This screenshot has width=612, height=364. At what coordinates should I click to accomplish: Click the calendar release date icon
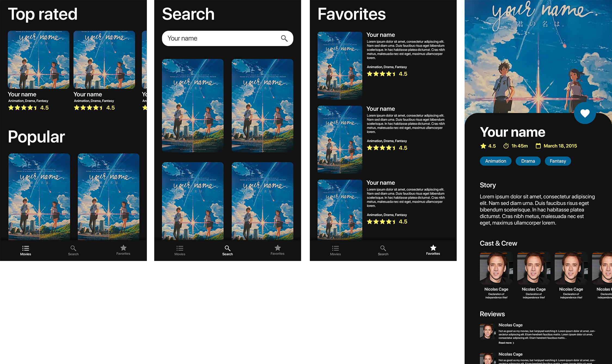[x=538, y=146]
